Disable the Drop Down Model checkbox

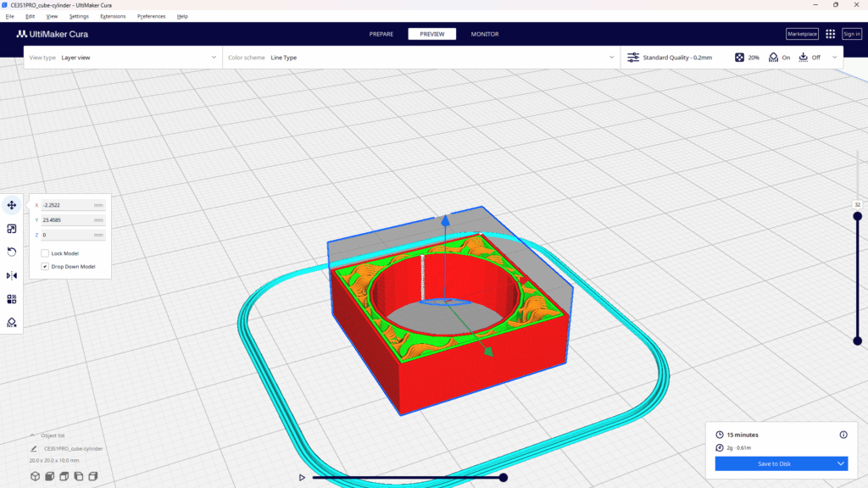(45, 266)
